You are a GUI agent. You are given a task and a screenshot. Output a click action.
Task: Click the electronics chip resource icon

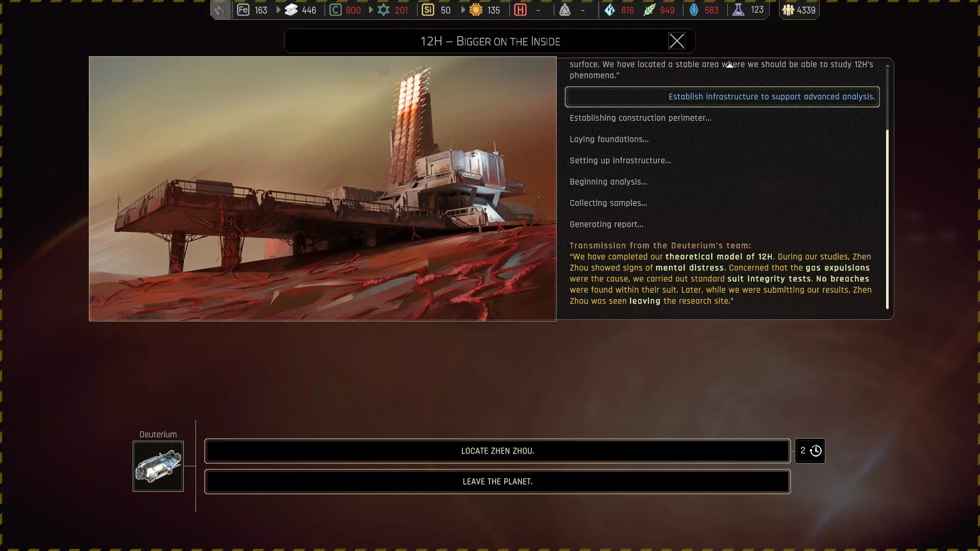(x=476, y=10)
